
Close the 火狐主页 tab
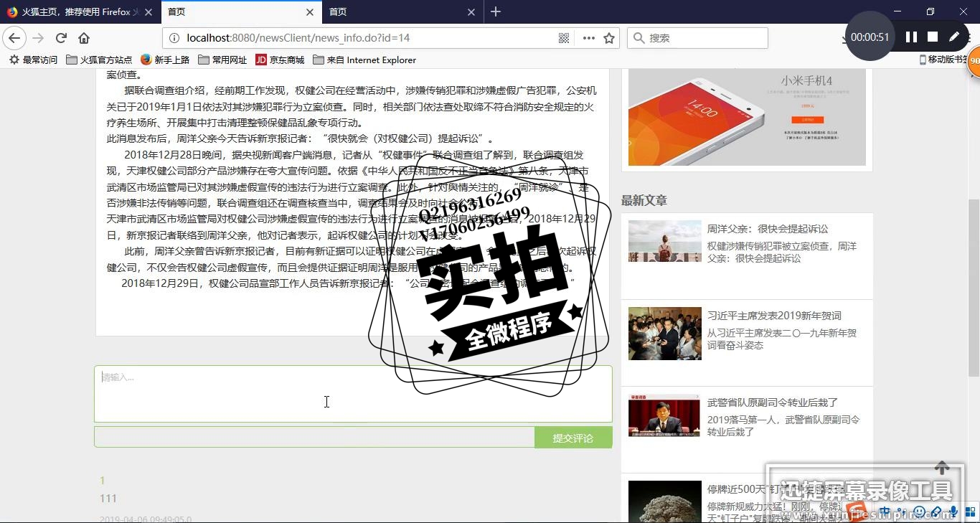tap(149, 12)
